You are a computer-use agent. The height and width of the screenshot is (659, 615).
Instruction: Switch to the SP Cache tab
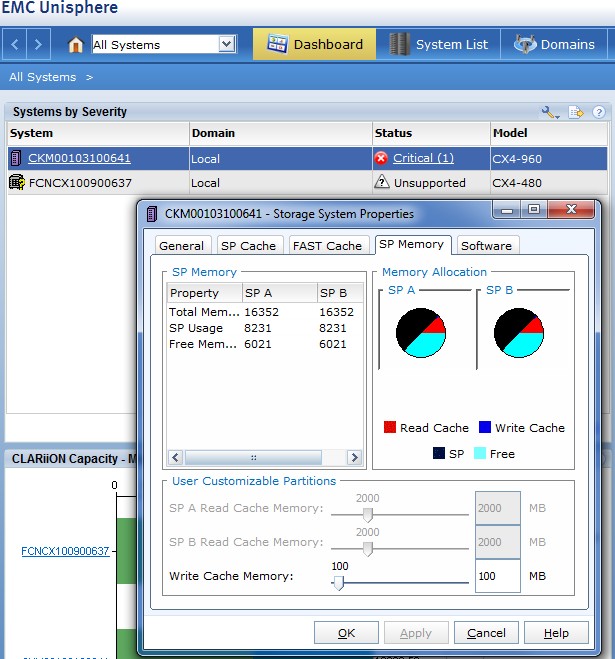[x=248, y=245]
